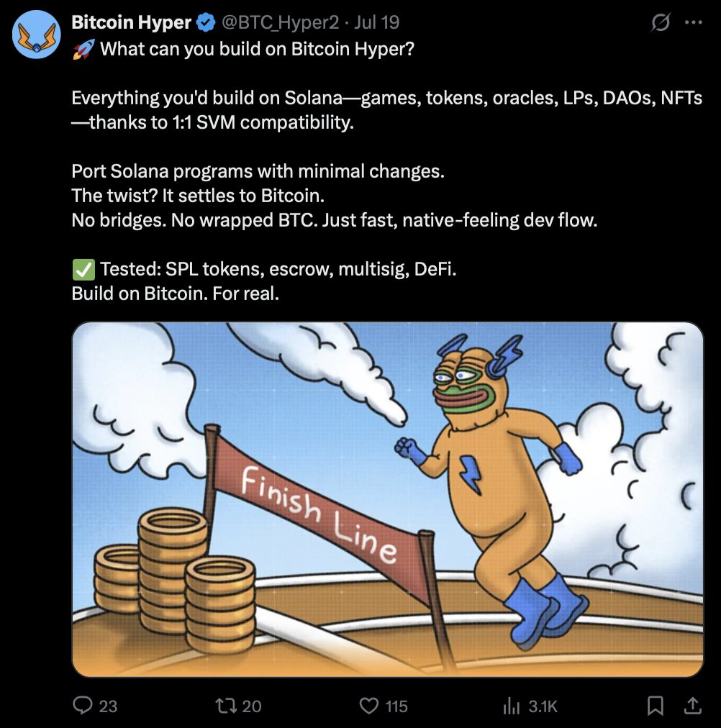Click the Bitcoin Hyper display name
The height and width of the screenshot is (728, 721).
point(132,22)
